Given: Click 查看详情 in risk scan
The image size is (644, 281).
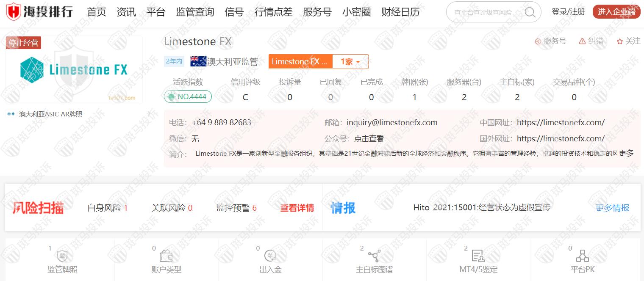Looking at the screenshot, I should [x=297, y=208].
